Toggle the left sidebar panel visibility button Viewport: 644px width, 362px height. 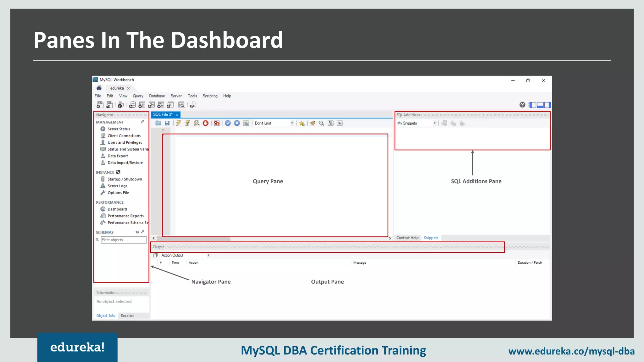533,105
